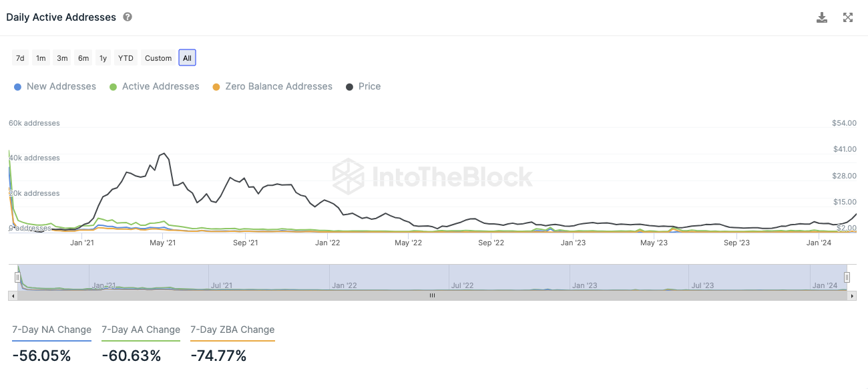Expand chart to fullscreen view
The width and height of the screenshot is (868, 389).
(x=848, y=17)
